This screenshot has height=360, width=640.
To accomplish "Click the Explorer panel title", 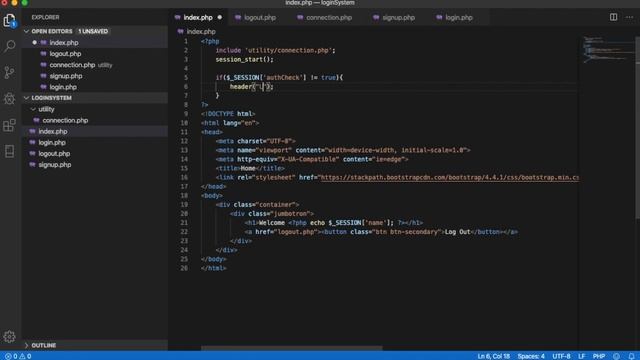I will tap(45, 17).
